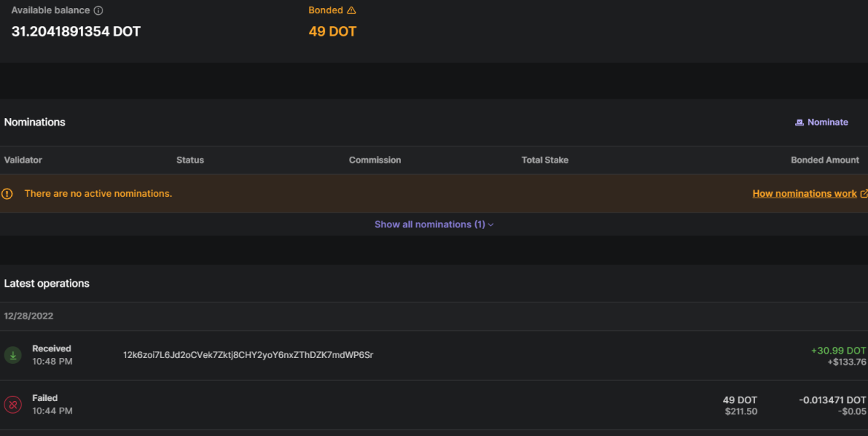Viewport: 868px width, 436px height.
Task: Click the Bonded Amount column header
Action: tap(825, 160)
